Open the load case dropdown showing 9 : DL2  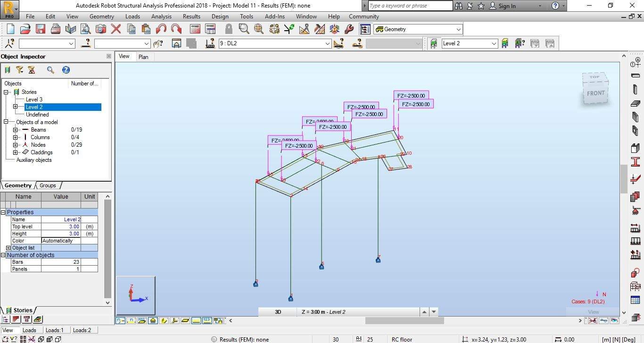[x=328, y=43]
